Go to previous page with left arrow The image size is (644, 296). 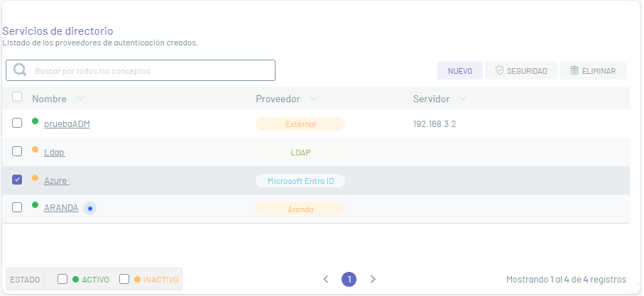[326, 279]
